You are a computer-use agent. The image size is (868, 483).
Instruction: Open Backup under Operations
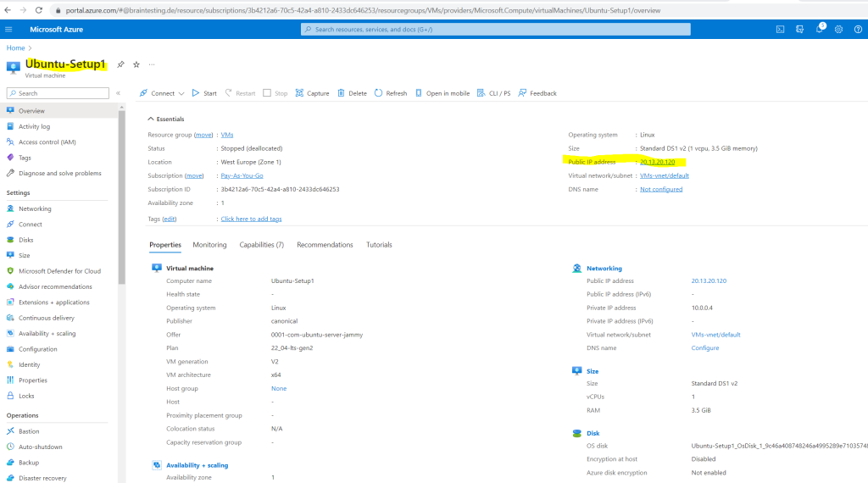pos(29,463)
